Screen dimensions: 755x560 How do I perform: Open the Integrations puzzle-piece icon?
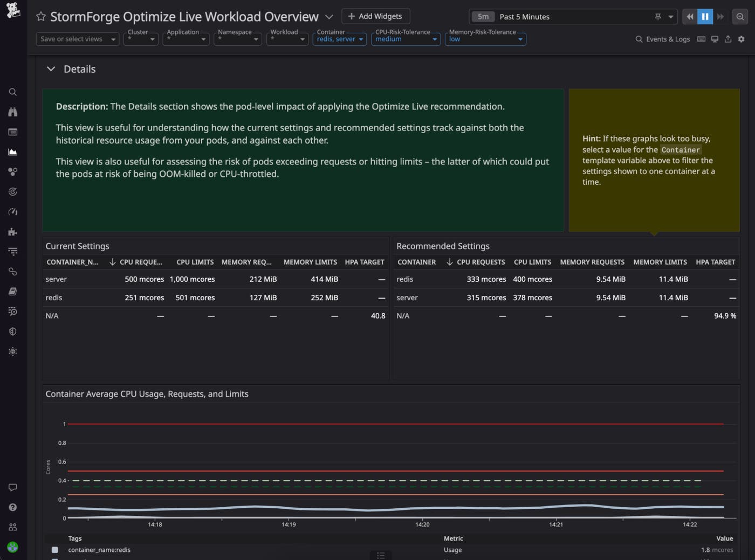12,232
